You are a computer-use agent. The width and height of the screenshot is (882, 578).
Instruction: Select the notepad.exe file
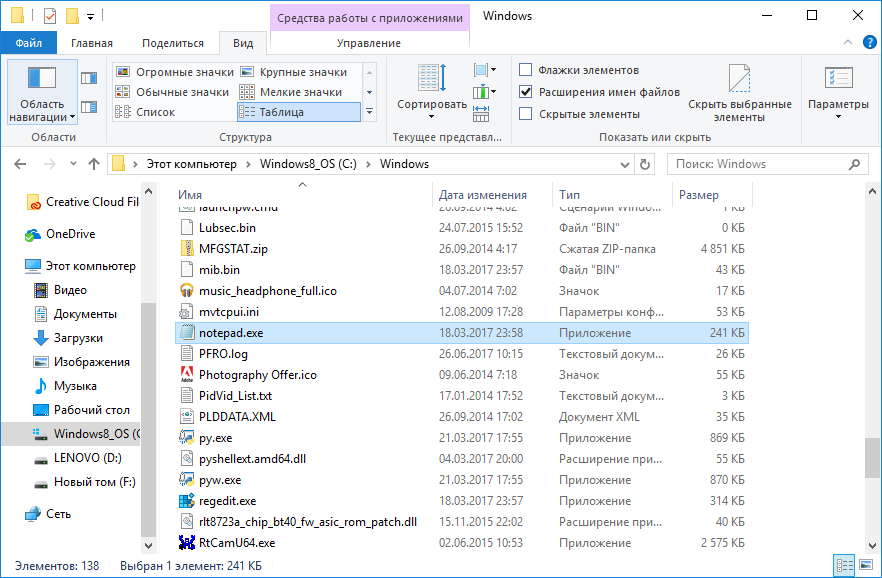pos(462,333)
